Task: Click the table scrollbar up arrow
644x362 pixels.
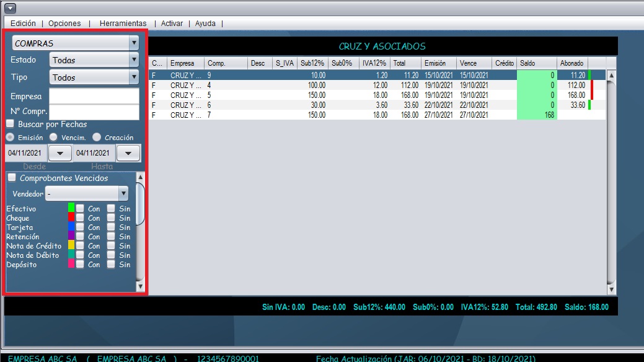Action: (611, 76)
